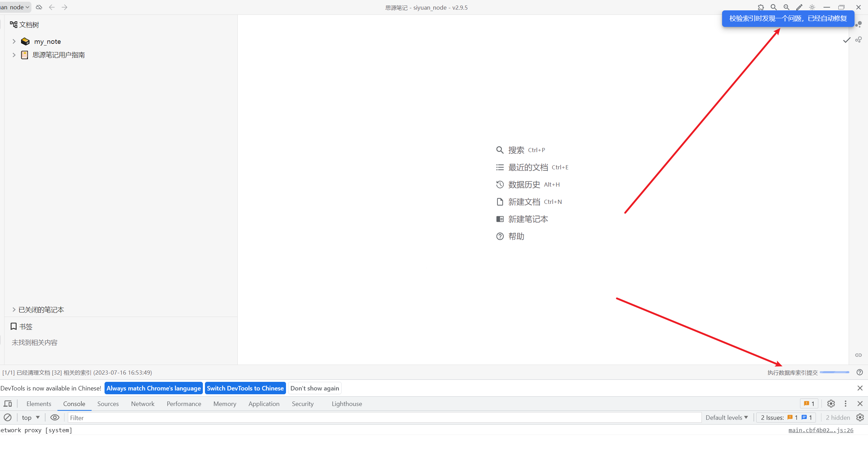
Task: Click the live expression eye icon
Action: click(55, 417)
